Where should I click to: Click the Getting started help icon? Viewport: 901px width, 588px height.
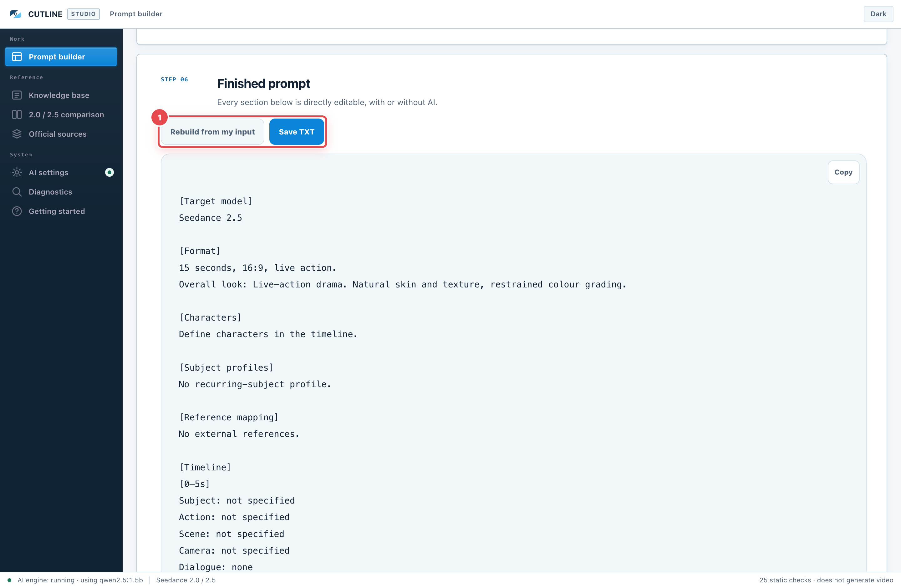[x=17, y=211]
